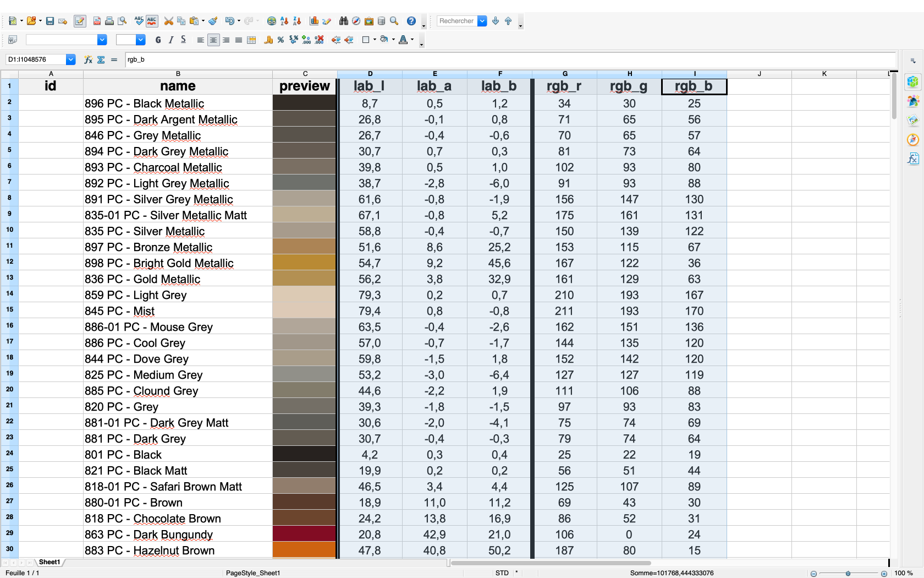Toggle Edit File mode

[80, 21]
